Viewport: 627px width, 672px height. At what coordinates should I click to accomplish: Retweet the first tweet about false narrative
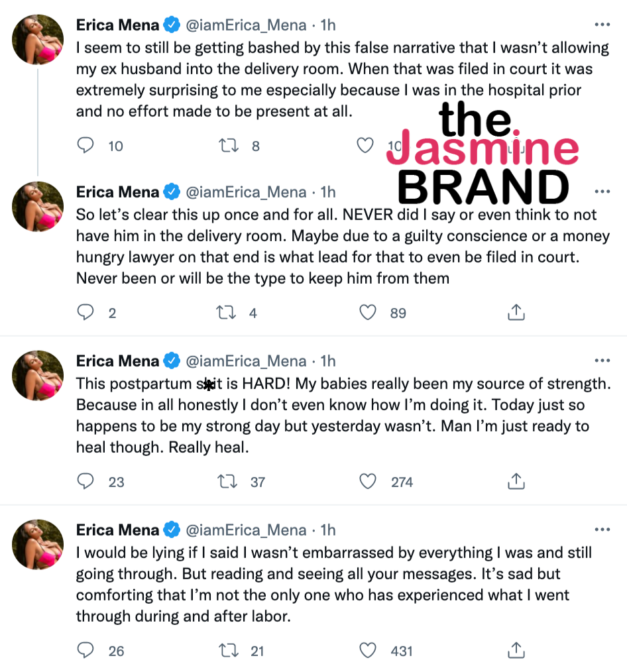227,145
